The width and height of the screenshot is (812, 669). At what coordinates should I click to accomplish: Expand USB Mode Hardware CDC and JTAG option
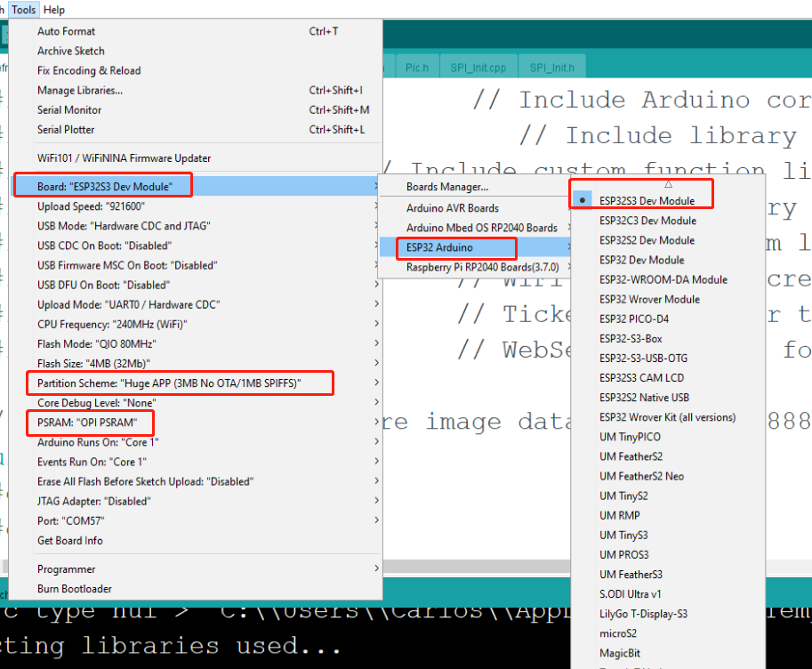point(196,226)
